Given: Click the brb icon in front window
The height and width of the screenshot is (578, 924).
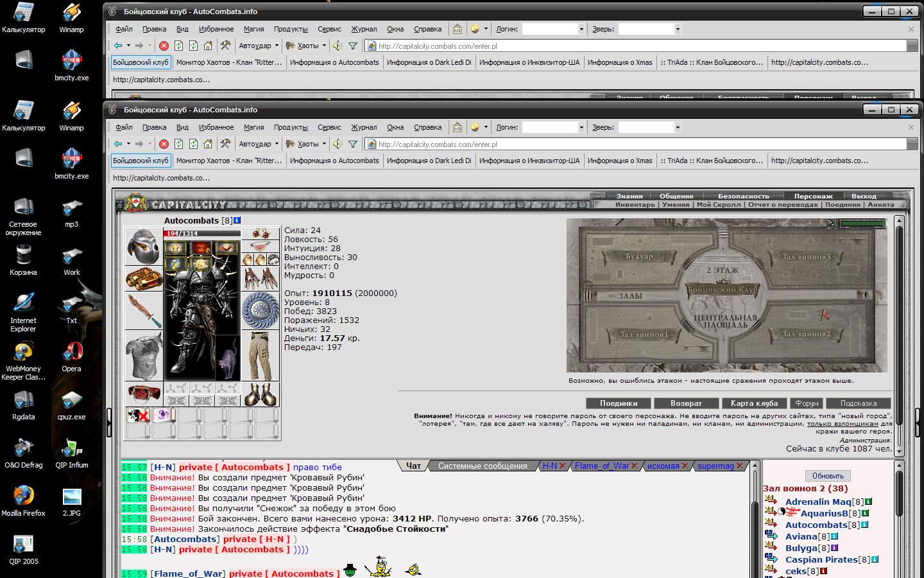Looking at the screenshot, I should 458,127.
